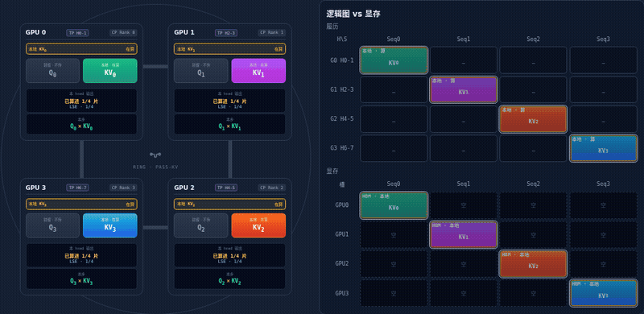
Task: Select the Q₁ query block
Action: click(x=200, y=71)
